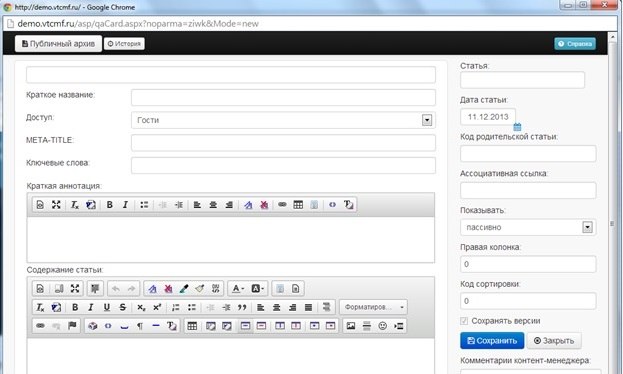This screenshot has width=623, height=374.
Task: Click inside the Краткая аннотация text area
Action: 231,240
